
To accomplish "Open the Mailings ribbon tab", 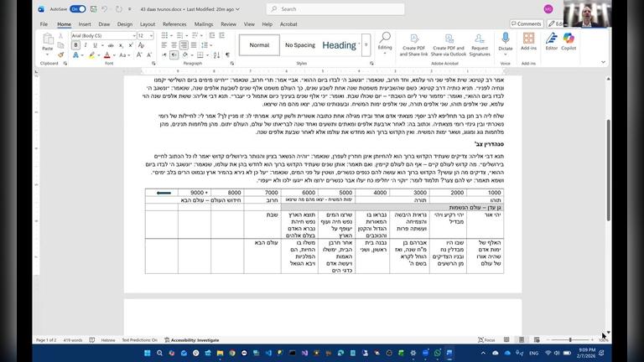I will [x=205, y=24].
